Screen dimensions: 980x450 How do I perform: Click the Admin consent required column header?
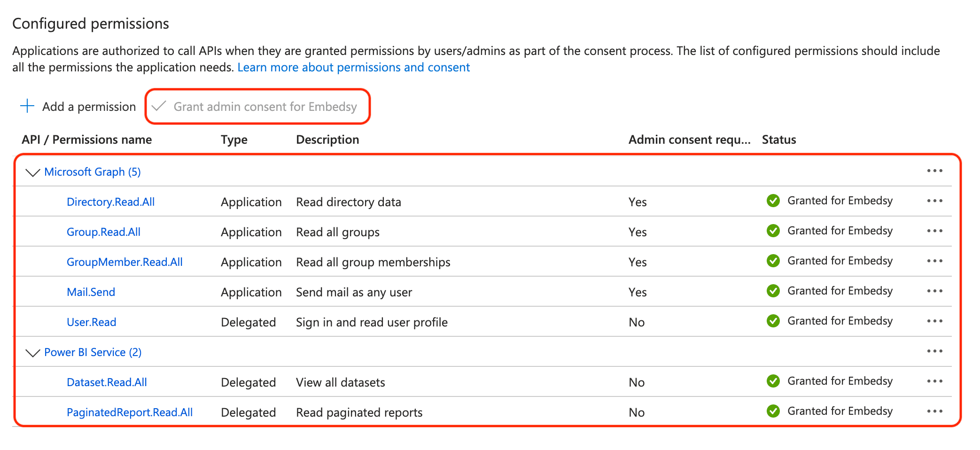(690, 140)
